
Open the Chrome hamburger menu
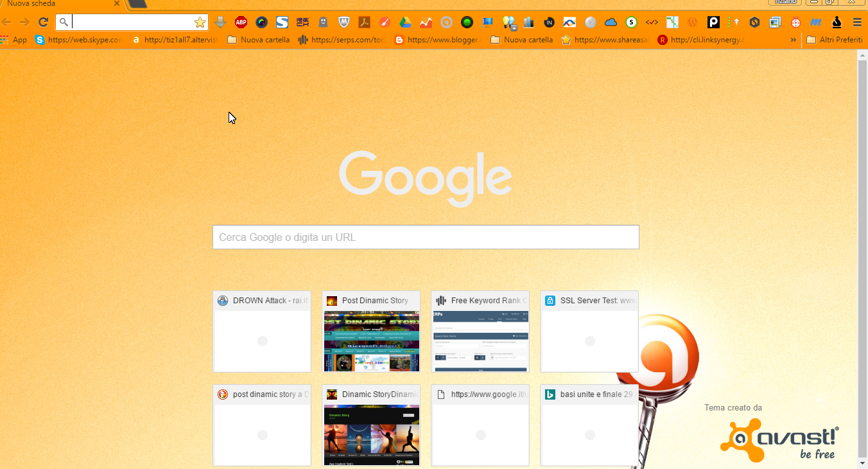pos(857,22)
